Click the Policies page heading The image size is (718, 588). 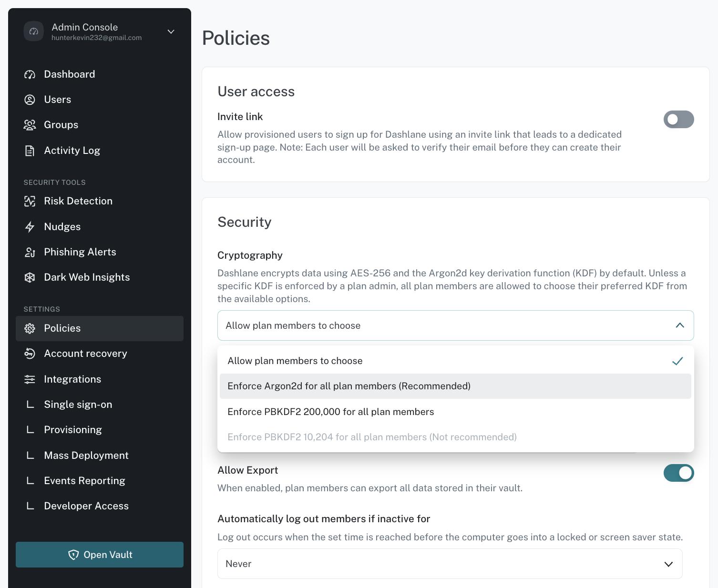tap(236, 38)
